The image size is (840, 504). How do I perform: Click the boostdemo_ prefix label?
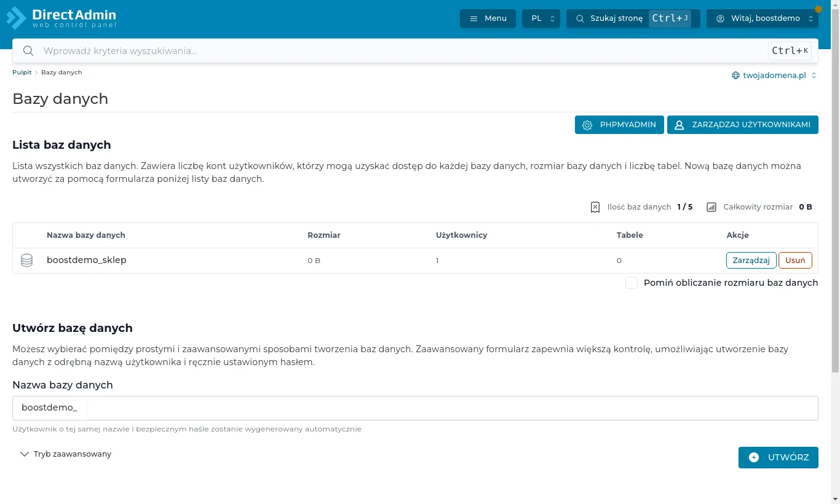pyautogui.click(x=50, y=408)
